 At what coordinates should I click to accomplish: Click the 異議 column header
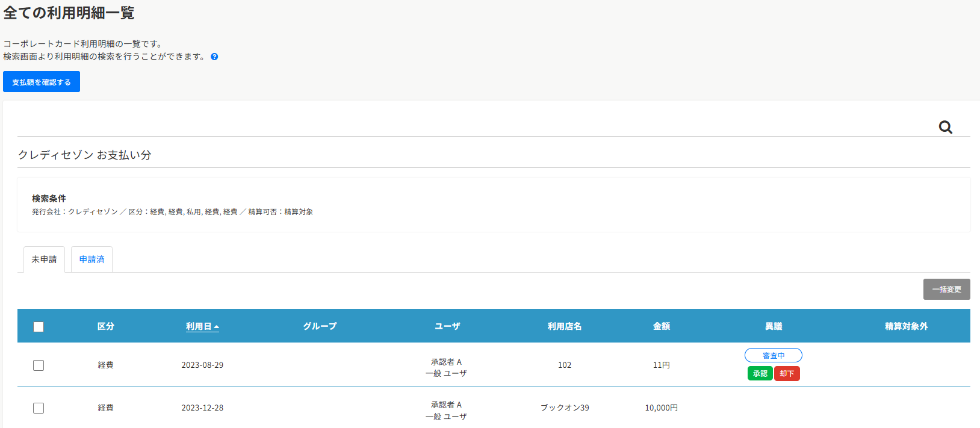(x=773, y=326)
